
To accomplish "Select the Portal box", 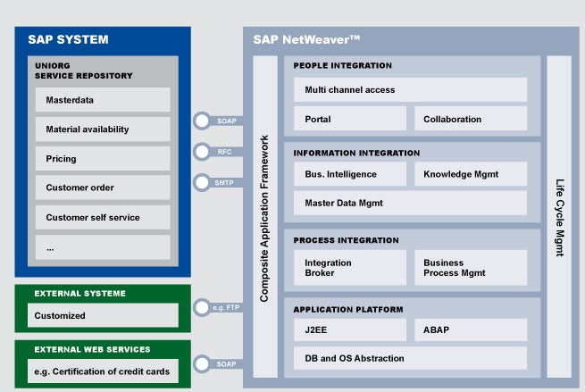I will pyautogui.click(x=350, y=119).
